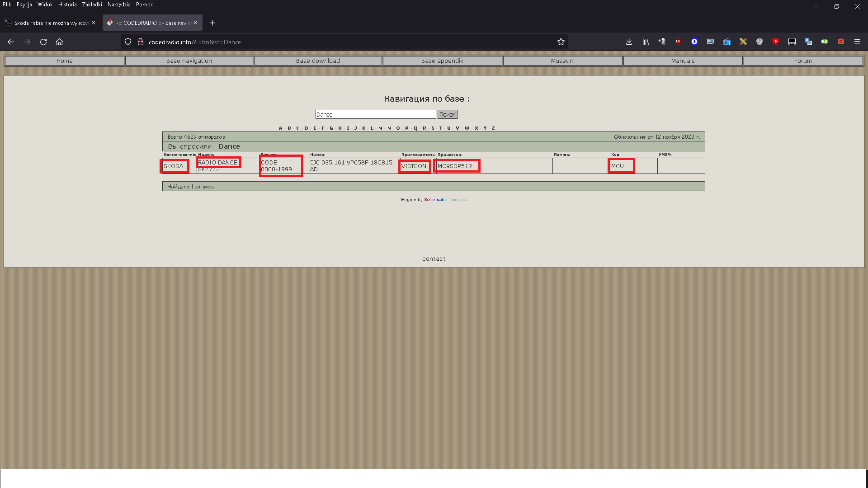Open the library bookshelf icon
This screenshot has width=868, height=488.
point(646,42)
